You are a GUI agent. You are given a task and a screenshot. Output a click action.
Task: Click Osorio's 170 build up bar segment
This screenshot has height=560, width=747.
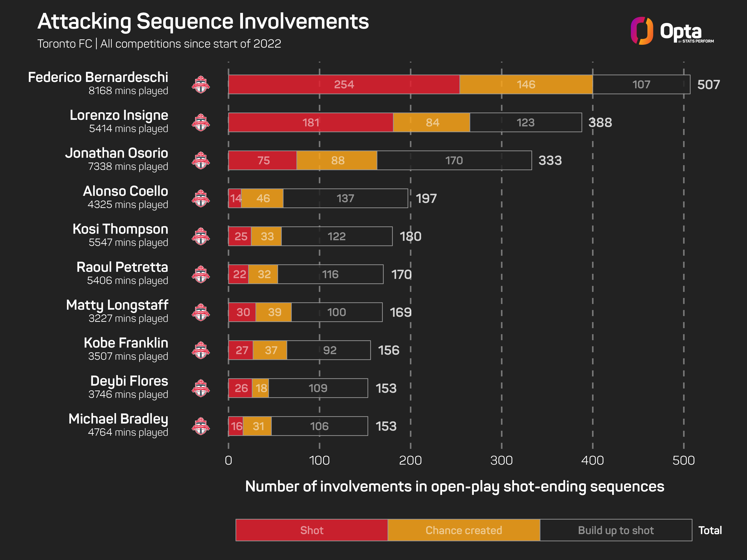click(454, 160)
